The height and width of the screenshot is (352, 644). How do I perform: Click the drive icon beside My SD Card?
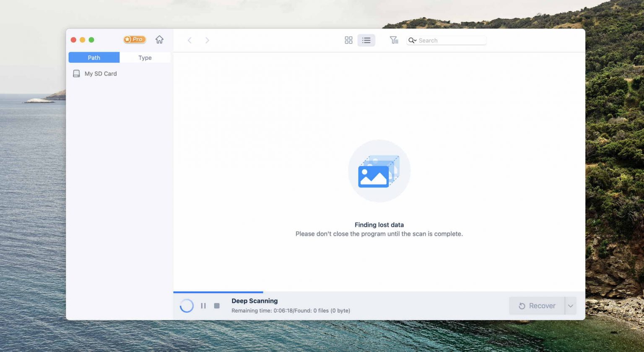[x=76, y=74]
